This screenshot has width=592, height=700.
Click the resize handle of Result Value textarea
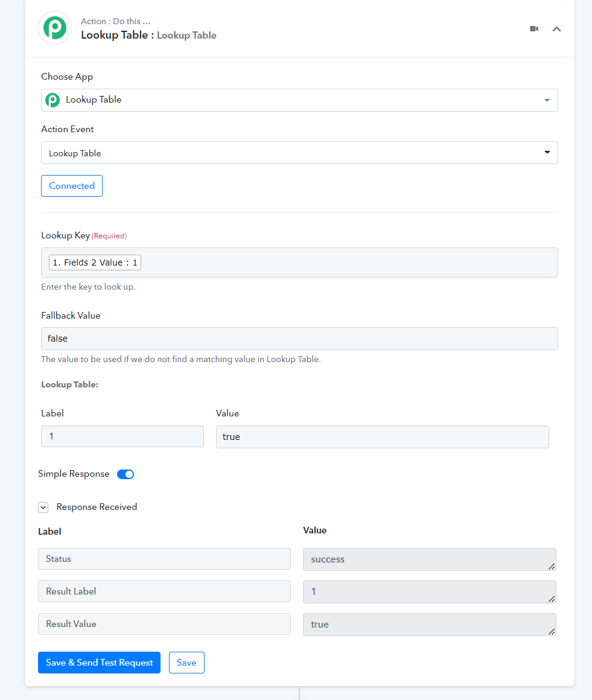coord(552,631)
